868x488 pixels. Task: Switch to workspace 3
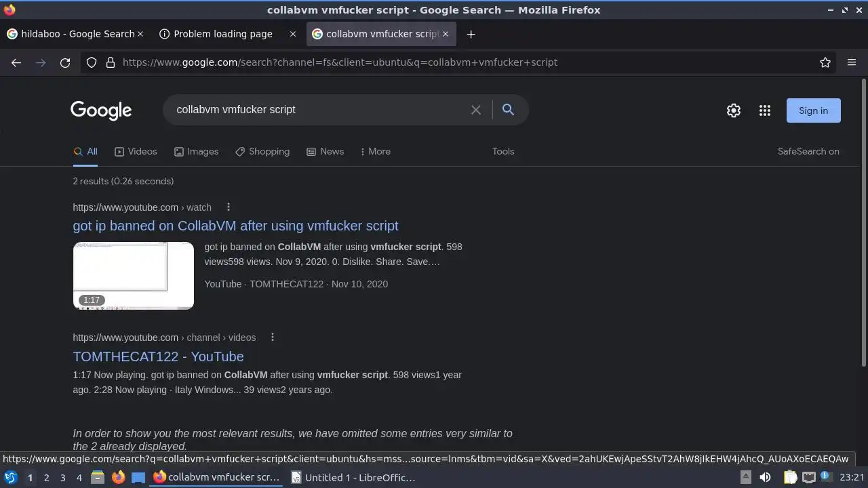point(62,478)
